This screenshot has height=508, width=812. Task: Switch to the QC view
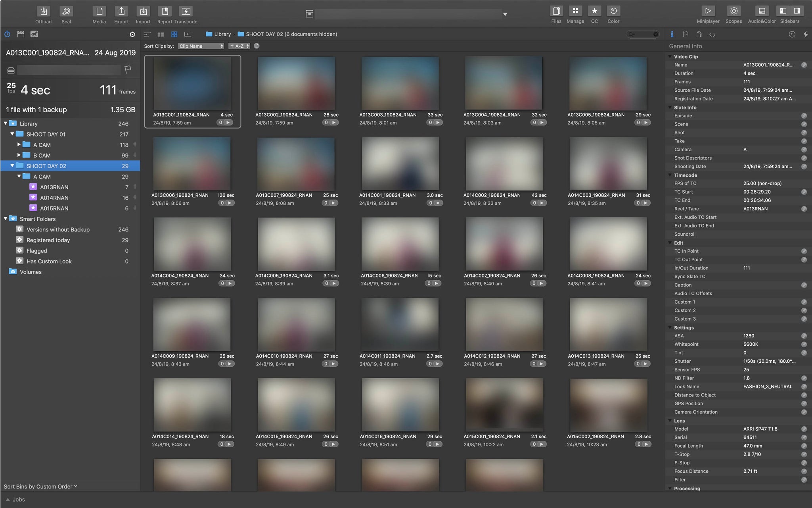(x=594, y=11)
